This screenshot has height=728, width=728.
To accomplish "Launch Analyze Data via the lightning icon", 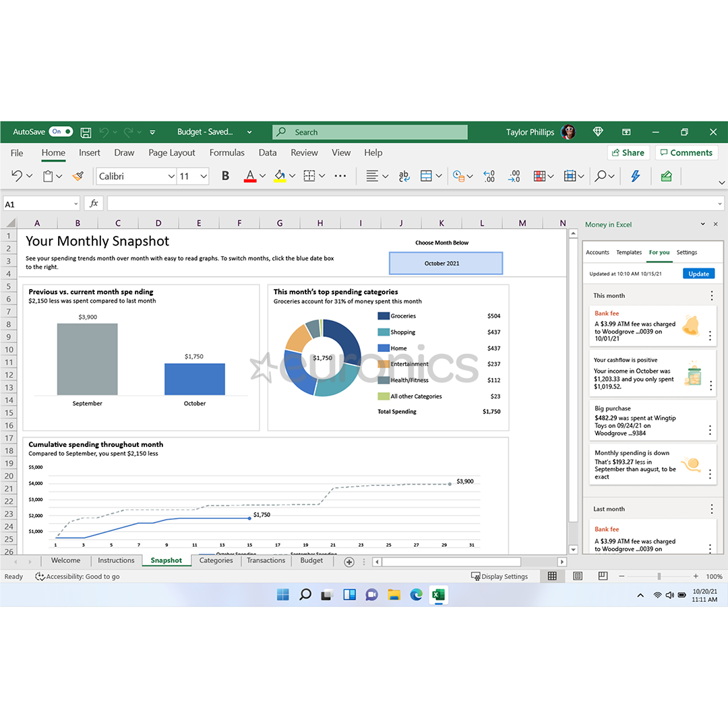I will point(634,176).
